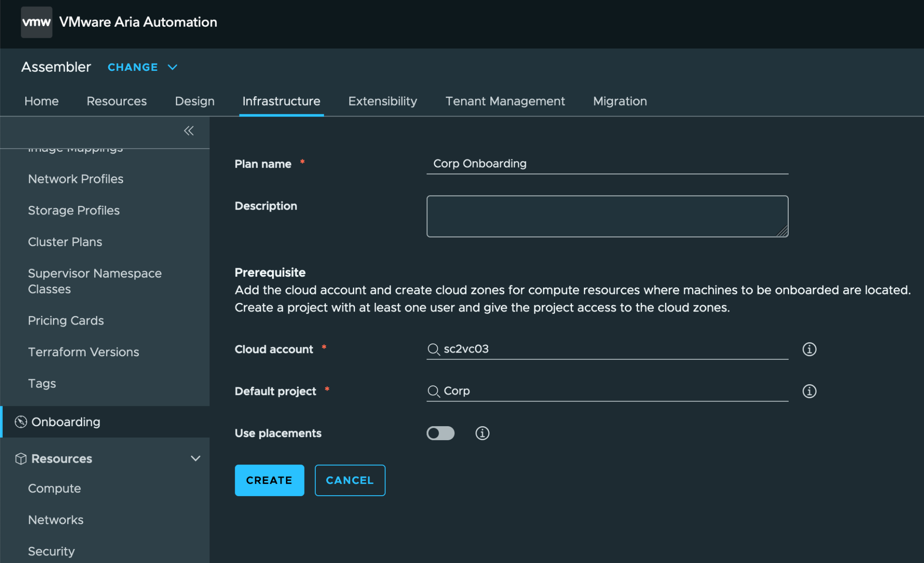This screenshot has height=563, width=924.
Task: Click Cloud account search magnifier icon
Action: coord(434,349)
